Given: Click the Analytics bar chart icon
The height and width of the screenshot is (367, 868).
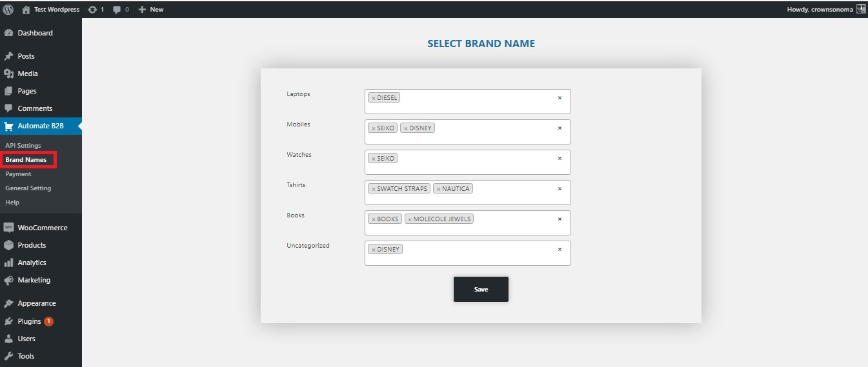Looking at the screenshot, I should coord(8,263).
